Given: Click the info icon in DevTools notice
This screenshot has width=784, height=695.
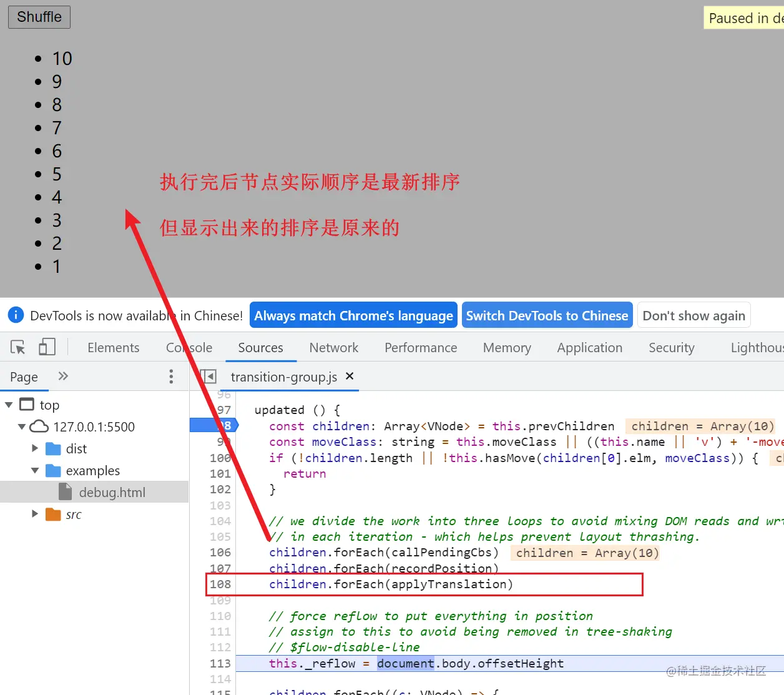Looking at the screenshot, I should pyautogui.click(x=16, y=315).
